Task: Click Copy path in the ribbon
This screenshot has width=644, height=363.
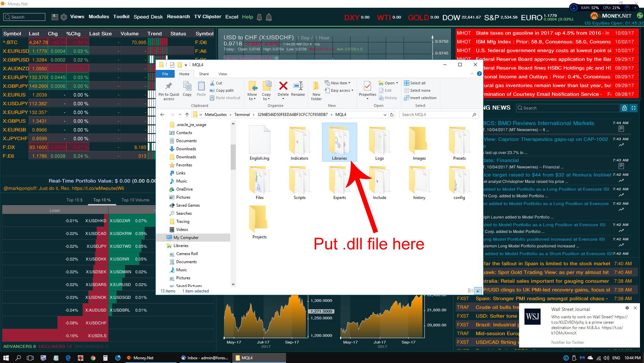Action: tap(222, 90)
